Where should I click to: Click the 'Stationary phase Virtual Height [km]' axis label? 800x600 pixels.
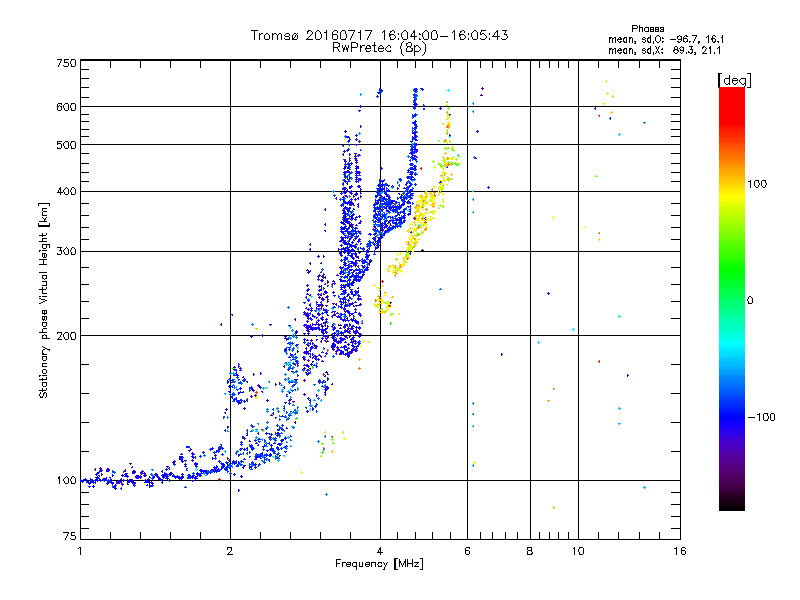44,300
